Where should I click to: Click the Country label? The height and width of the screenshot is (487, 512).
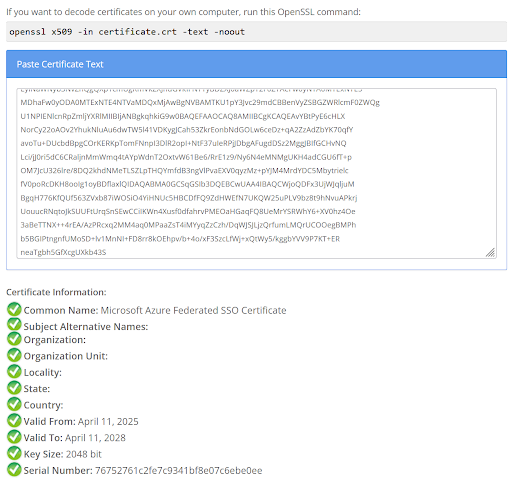click(x=43, y=405)
